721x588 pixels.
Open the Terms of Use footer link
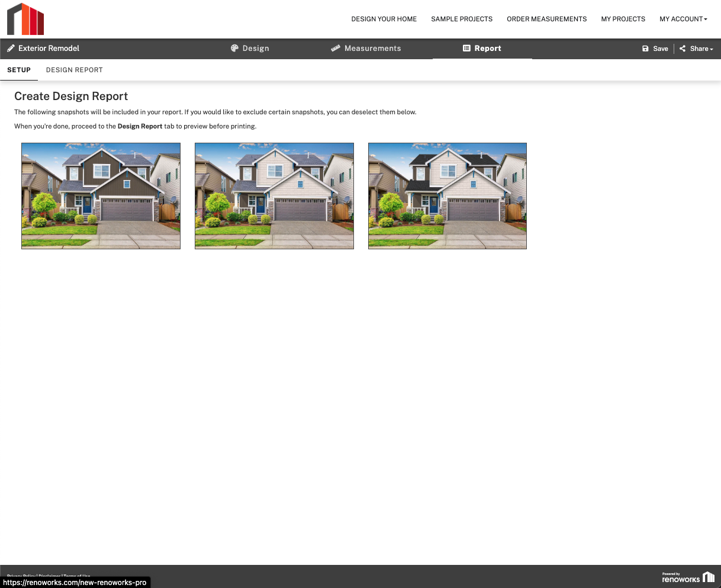pos(77,576)
